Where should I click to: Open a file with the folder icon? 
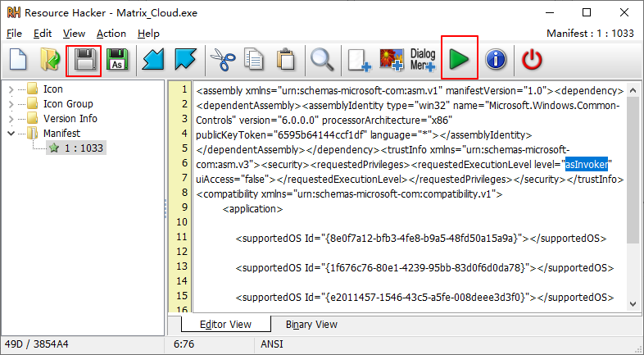[50, 60]
